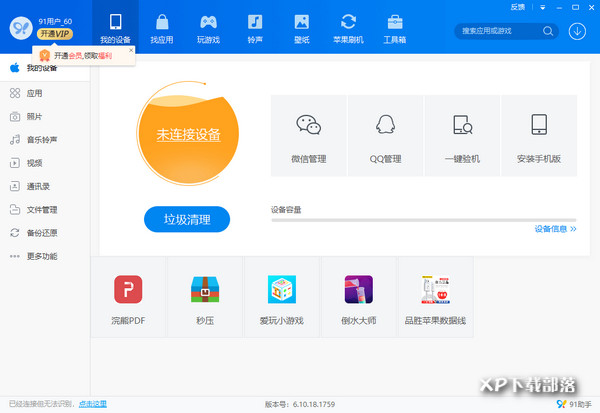Viewport: 600px width, 413px height.
Task: Open the 我的设备 tab in top navigation
Action: [115, 28]
